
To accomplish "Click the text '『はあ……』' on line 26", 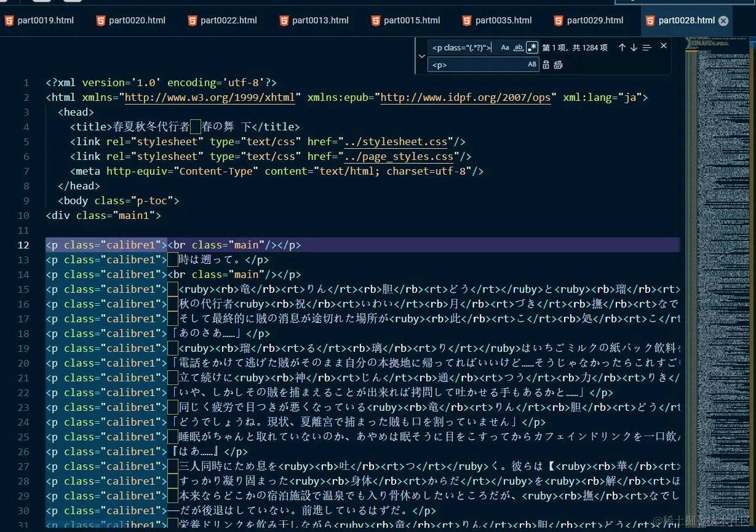I will 195,452.
